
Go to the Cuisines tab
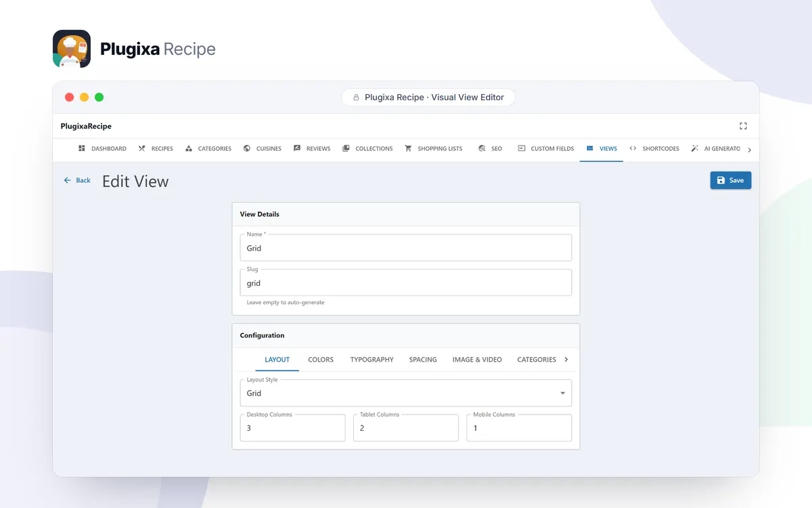tap(262, 148)
